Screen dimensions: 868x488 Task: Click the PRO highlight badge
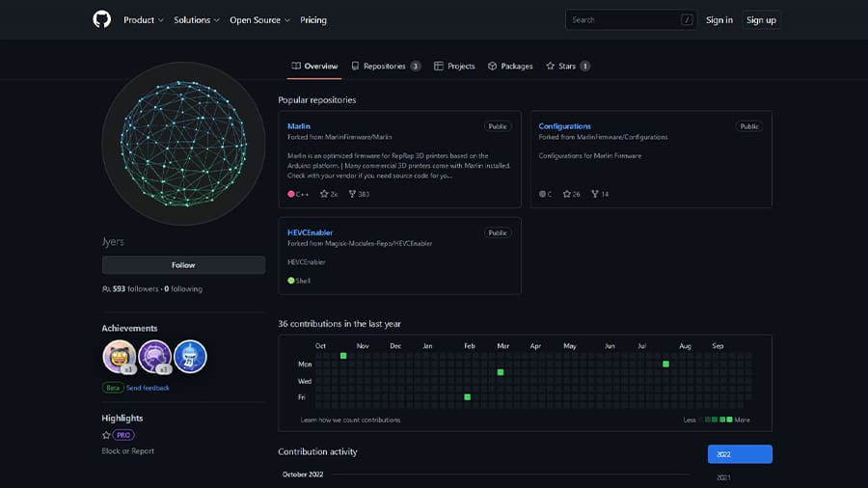pos(123,435)
